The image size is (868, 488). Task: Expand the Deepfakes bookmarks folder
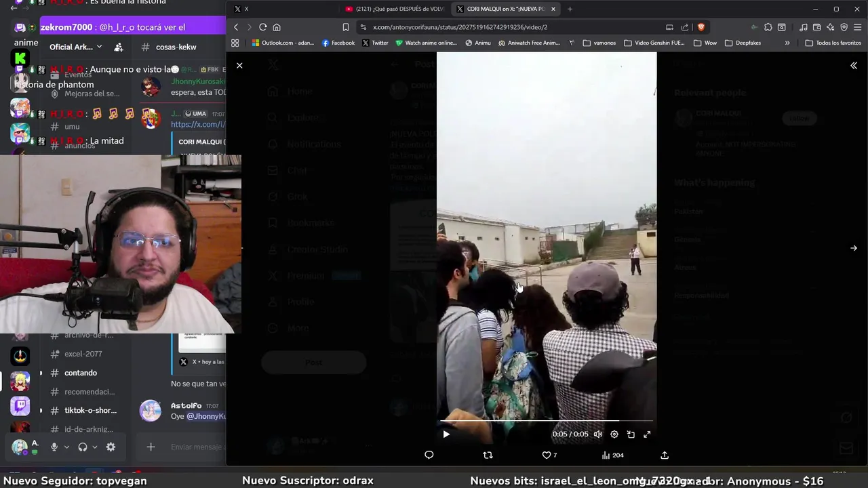click(x=743, y=43)
